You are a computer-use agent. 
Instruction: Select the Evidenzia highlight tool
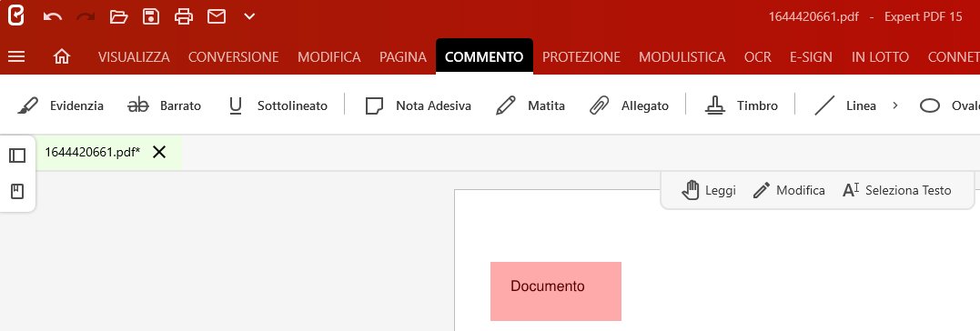coord(60,106)
